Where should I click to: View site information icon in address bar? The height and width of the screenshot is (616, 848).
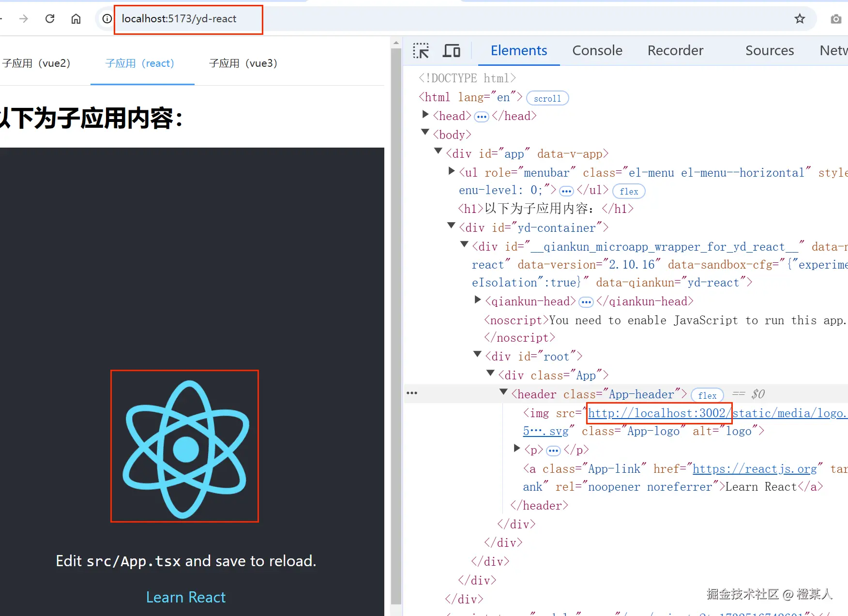(107, 19)
